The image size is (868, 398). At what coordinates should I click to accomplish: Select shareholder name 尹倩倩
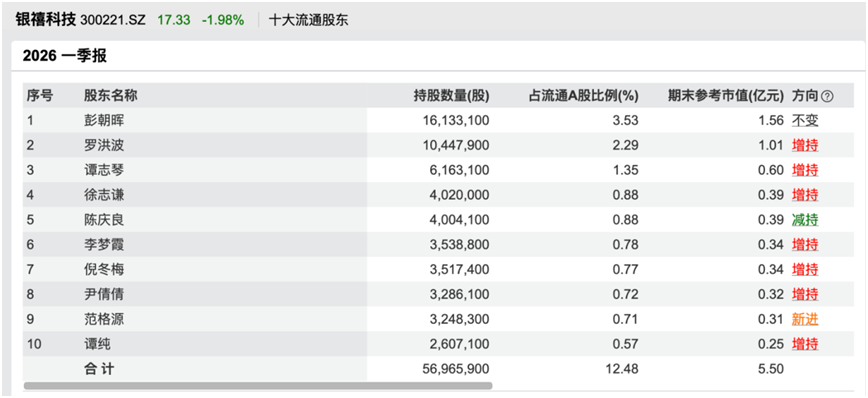[104, 294]
